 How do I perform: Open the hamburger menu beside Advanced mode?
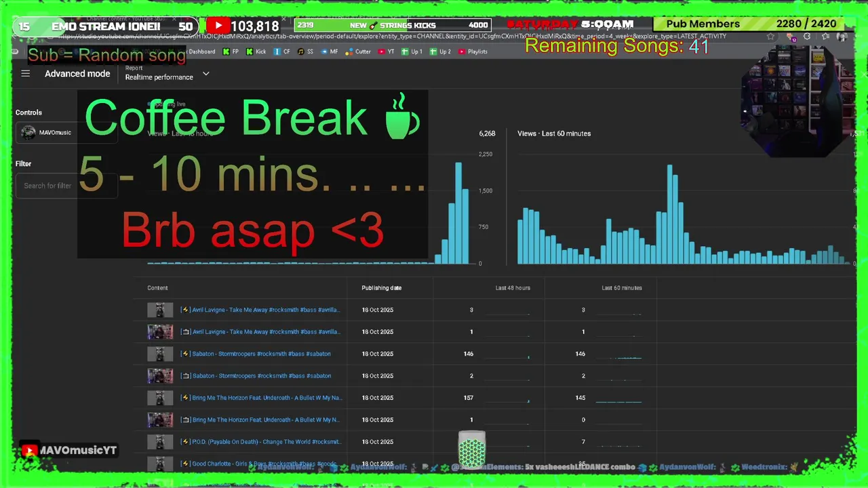point(26,74)
